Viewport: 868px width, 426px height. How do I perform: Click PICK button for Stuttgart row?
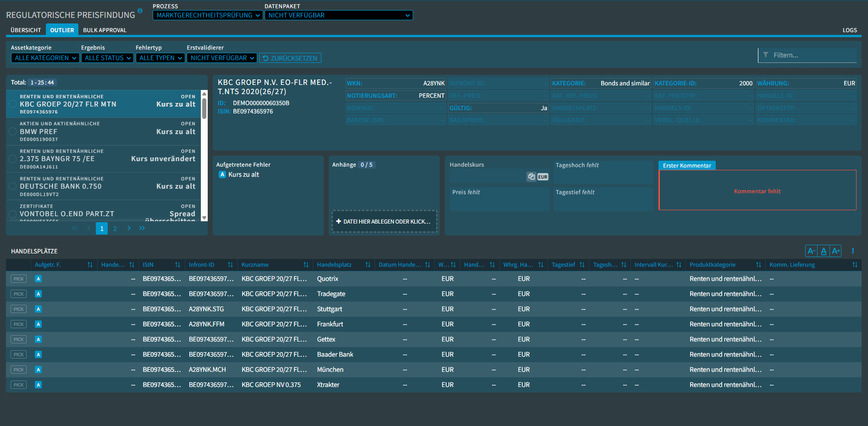pyautogui.click(x=18, y=309)
